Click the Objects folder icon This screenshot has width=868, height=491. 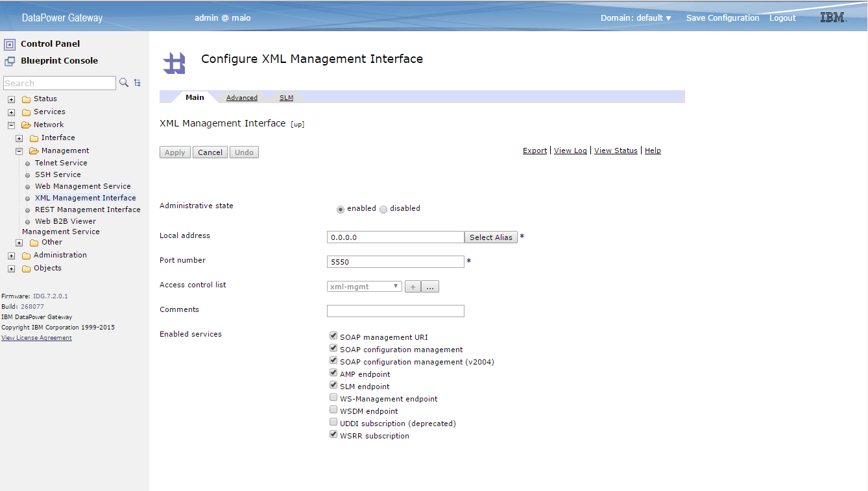tap(26, 269)
